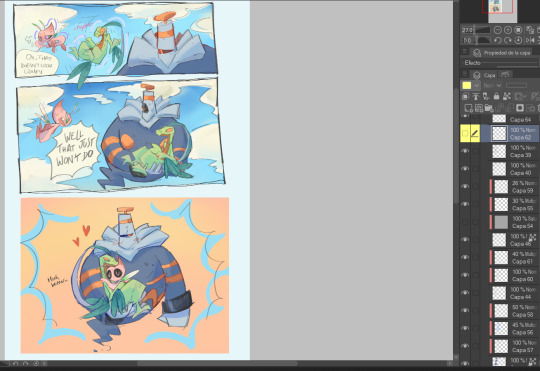This screenshot has height=371, width=540.
Task: Hide layer Capa 44
Action: (465, 293)
